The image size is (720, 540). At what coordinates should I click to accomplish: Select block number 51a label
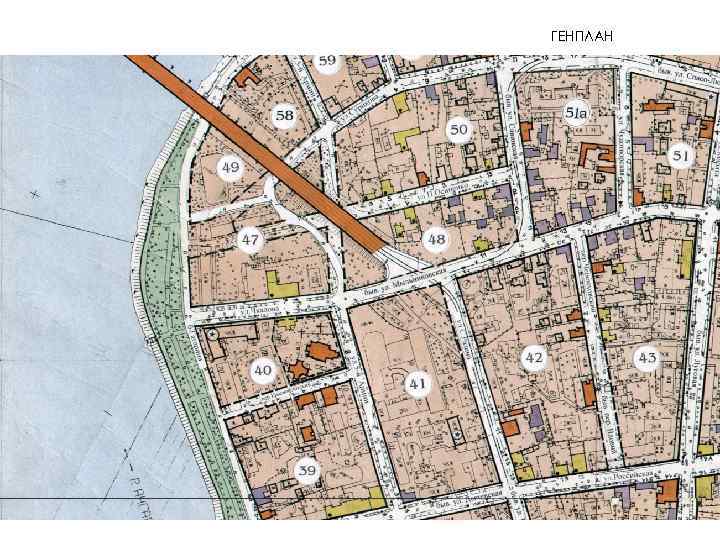pos(576,112)
